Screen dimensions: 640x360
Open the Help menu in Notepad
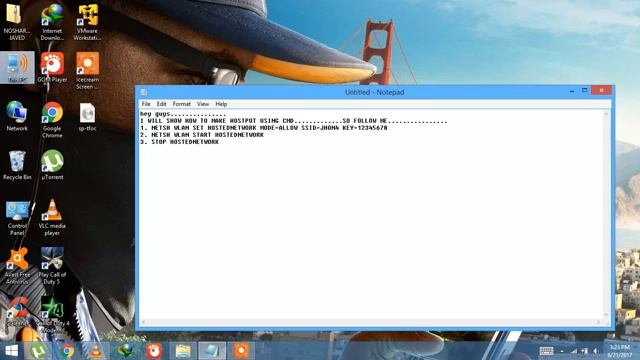[221, 104]
